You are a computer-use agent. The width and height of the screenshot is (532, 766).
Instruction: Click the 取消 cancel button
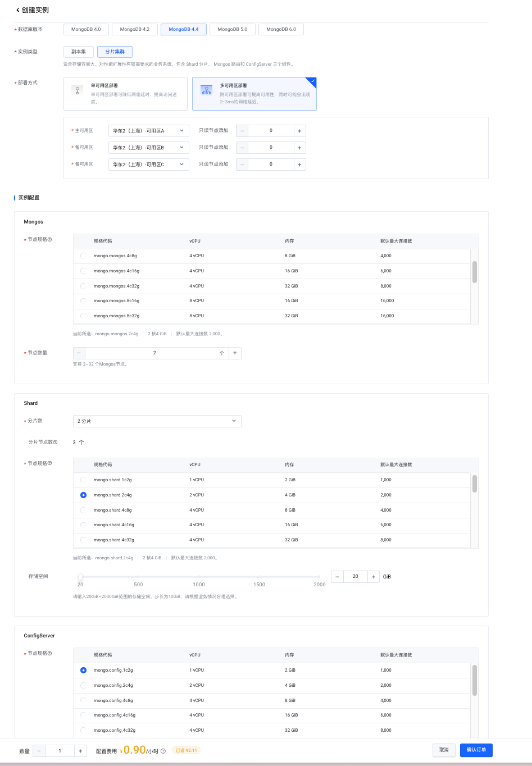pyautogui.click(x=443, y=750)
